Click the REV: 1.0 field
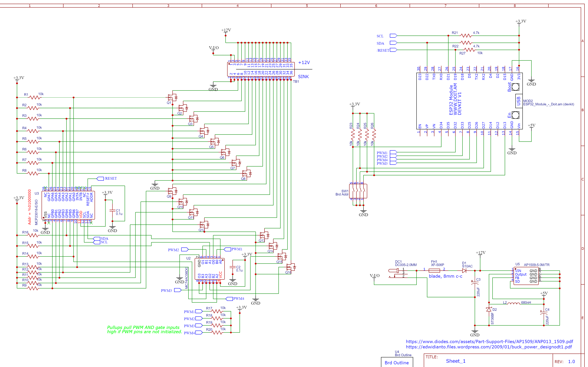Image resolution: width=588 pixels, height=367 pixels. (x=565, y=361)
